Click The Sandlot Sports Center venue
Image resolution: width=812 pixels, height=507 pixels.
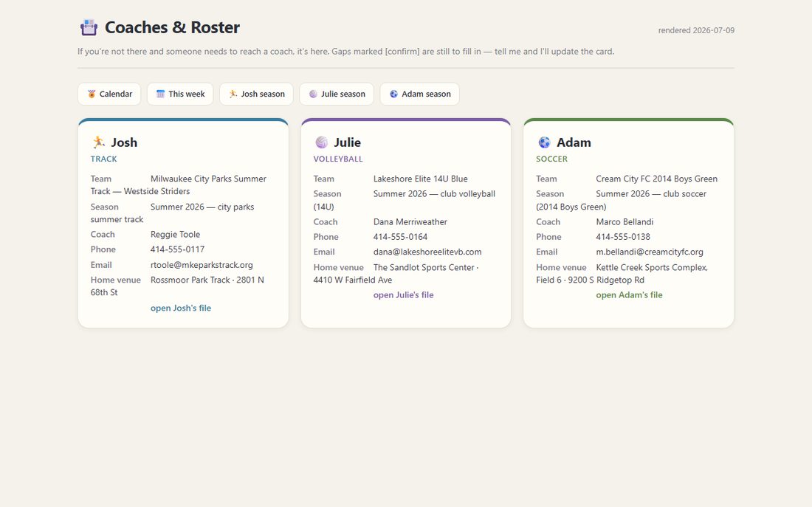tap(424, 267)
